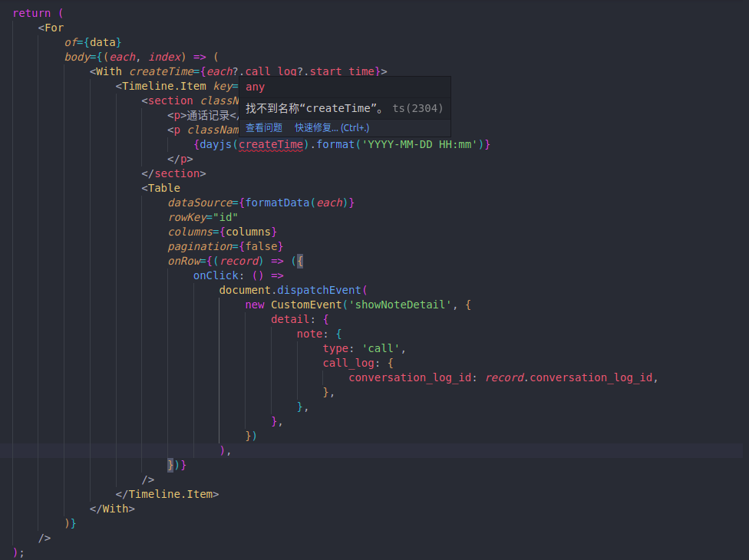Click the 'showNoteDetail' string literal
This screenshot has height=560, width=749.
tap(400, 305)
